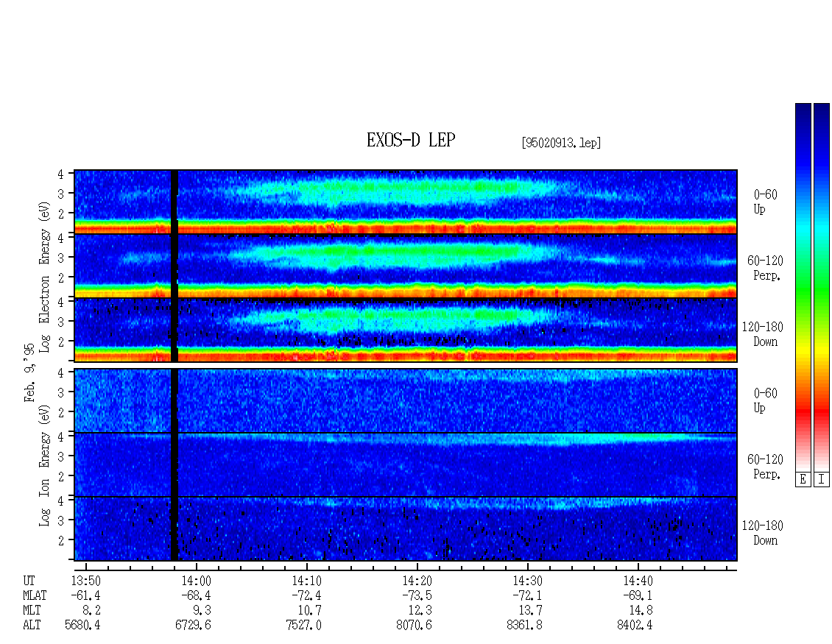Select the ALT value 8070.6
The height and width of the screenshot is (644, 832).
[x=413, y=626]
